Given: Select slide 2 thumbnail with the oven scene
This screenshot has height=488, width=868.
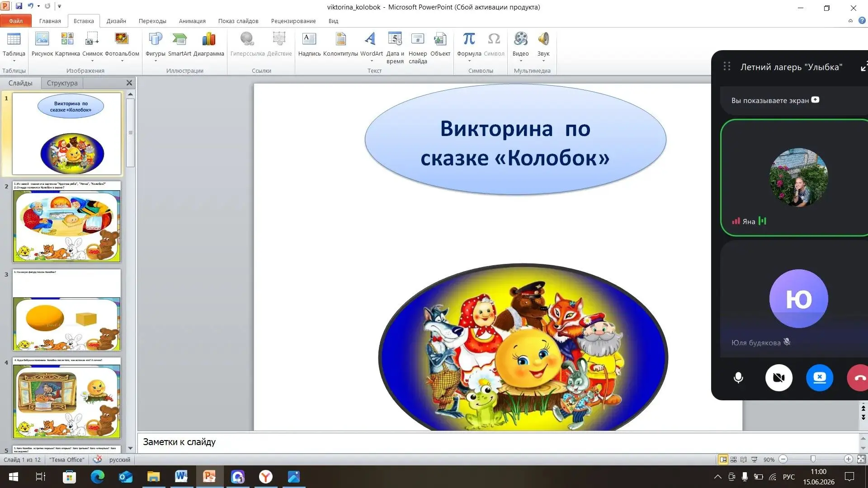Looking at the screenshot, I should (66, 222).
